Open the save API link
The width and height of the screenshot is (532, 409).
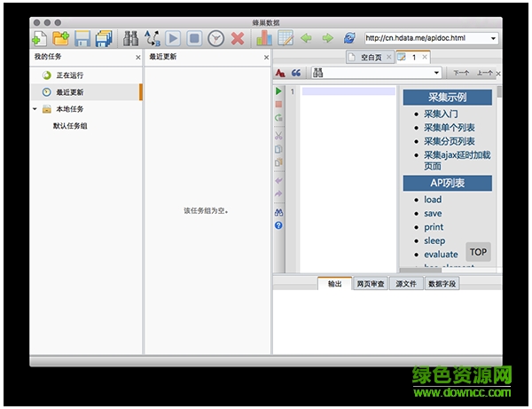click(433, 214)
